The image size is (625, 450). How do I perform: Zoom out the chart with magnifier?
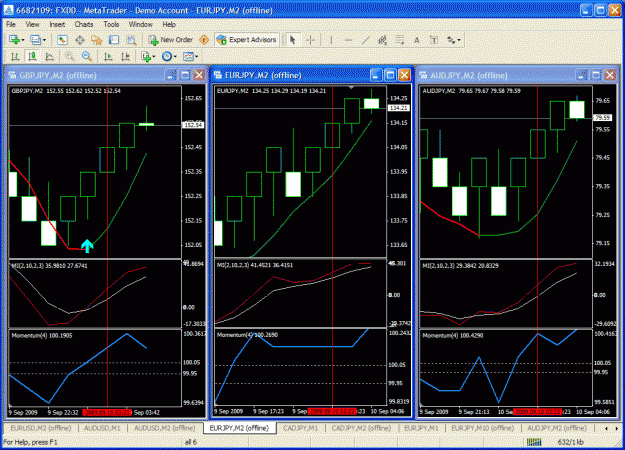87,57
